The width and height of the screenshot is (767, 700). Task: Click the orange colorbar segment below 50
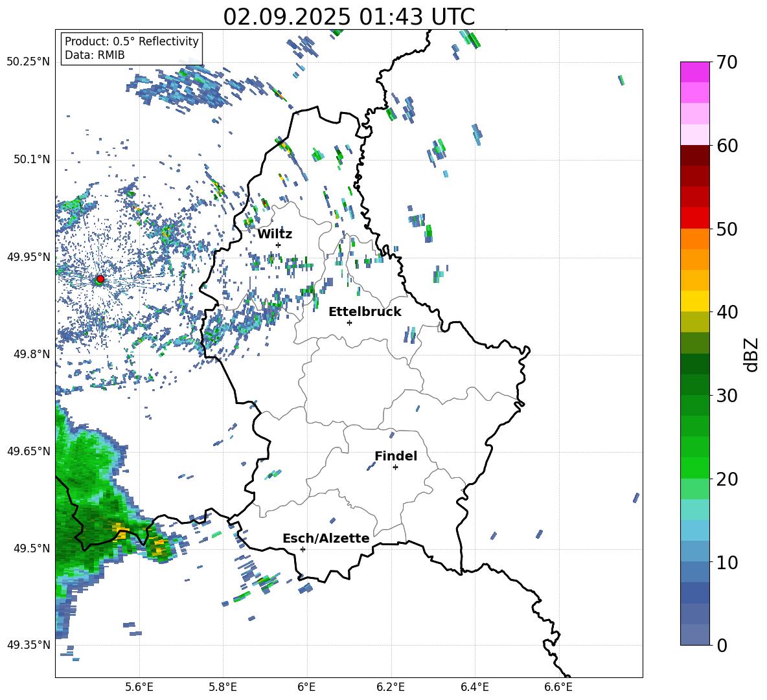[x=694, y=239]
